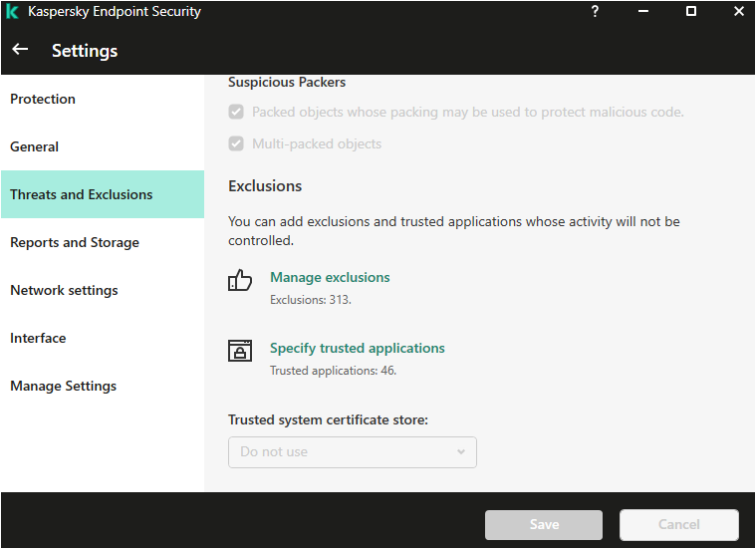
Task: Open help with the question mark icon
Action: 595,11
